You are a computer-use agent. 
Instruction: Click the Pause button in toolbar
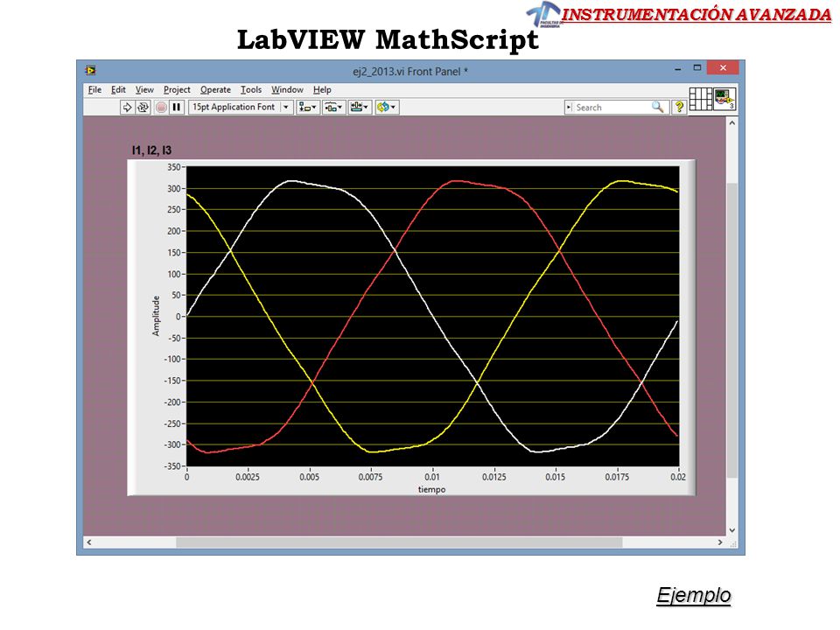(176, 107)
